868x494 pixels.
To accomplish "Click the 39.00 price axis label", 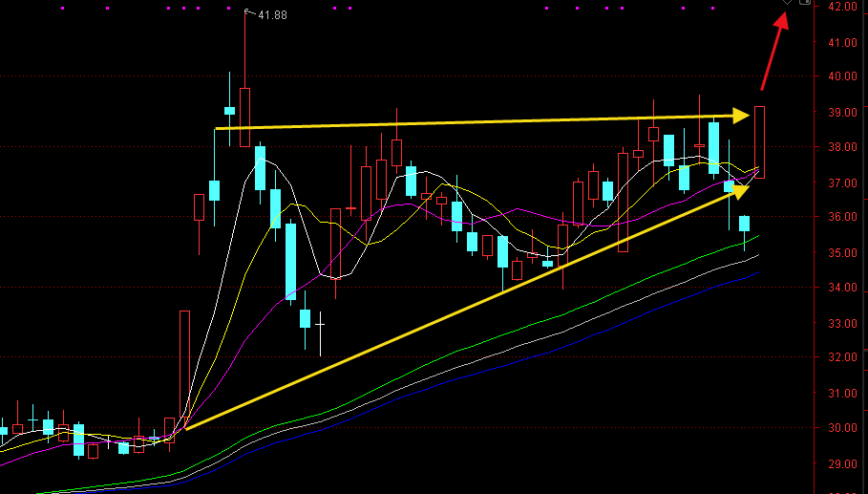I will [x=842, y=113].
